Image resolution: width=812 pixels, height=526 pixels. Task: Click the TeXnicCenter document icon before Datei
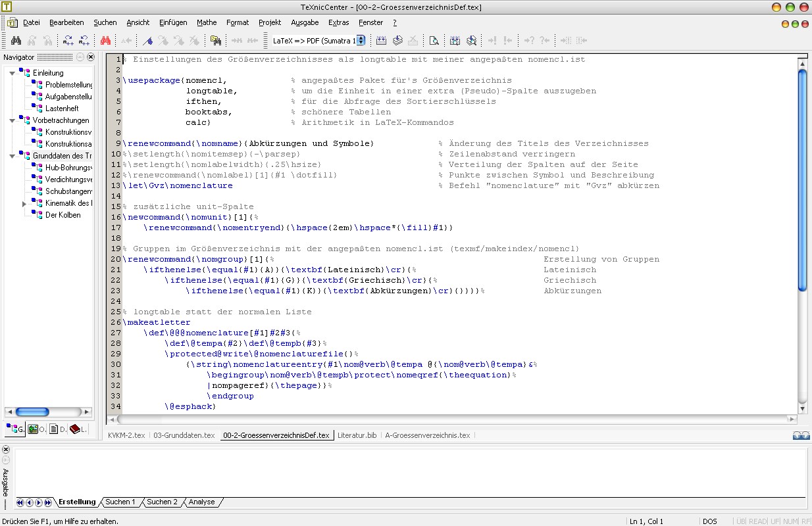click(x=13, y=22)
